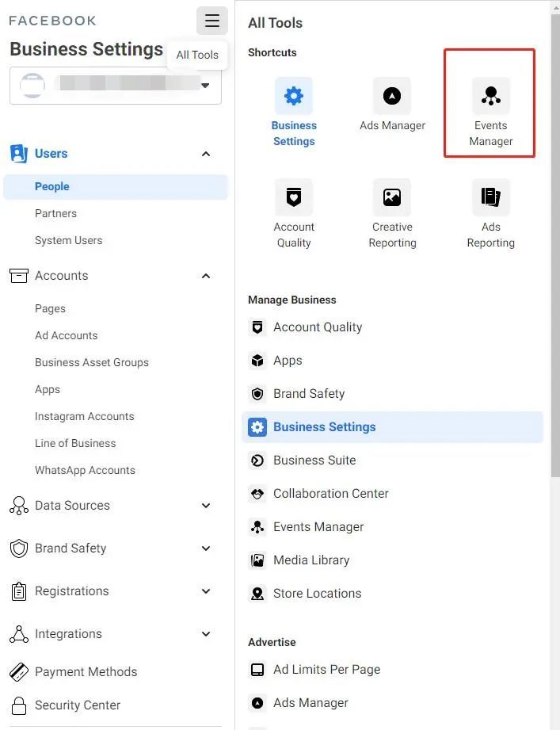
Task: Open Account Quality shortcut icon
Action: pyautogui.click(x=294, y=197)
